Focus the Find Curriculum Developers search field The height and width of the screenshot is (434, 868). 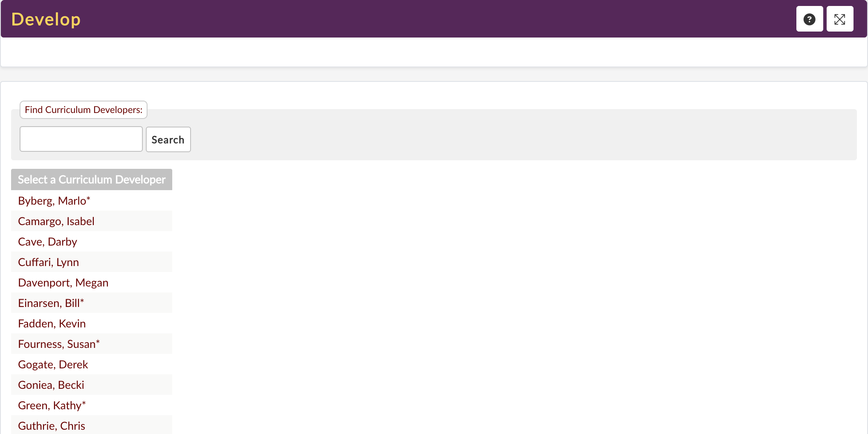tap(81, 139)
